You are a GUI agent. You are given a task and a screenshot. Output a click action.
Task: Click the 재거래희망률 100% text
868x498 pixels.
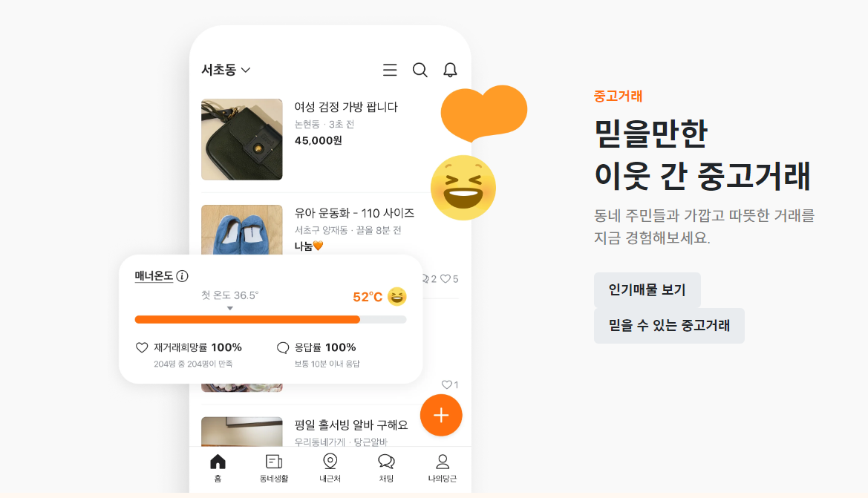click(198, 347)
